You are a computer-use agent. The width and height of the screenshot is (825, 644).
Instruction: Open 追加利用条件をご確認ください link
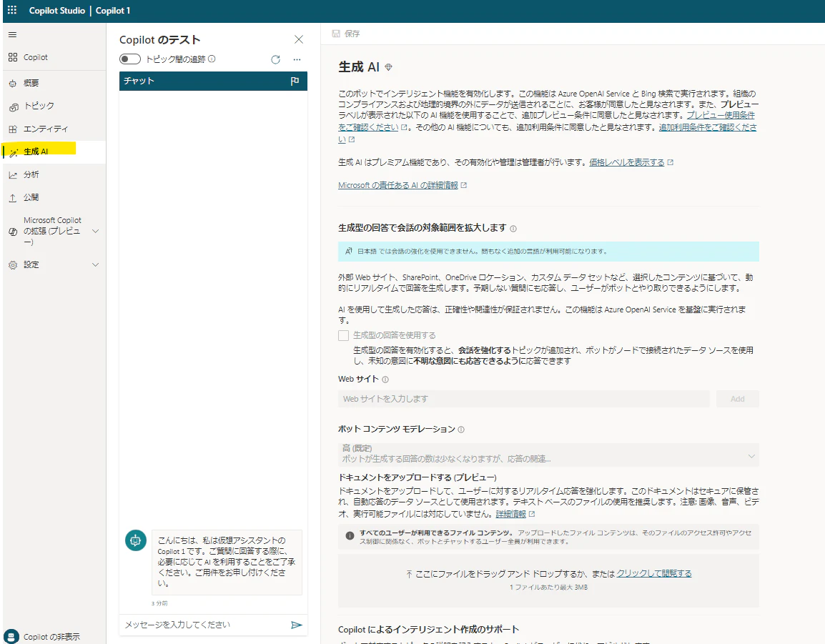pos(547,133)
